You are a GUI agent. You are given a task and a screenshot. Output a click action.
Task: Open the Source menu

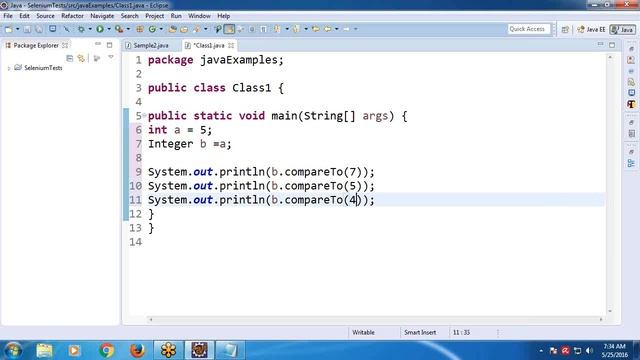pos(45,16)
